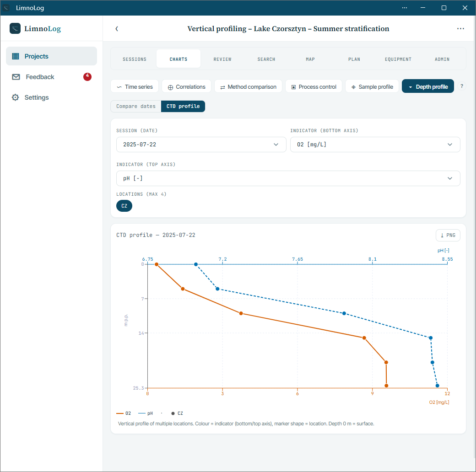Select the Time series chart type
This screenshot has height=472, width=476.
point(135,87)
